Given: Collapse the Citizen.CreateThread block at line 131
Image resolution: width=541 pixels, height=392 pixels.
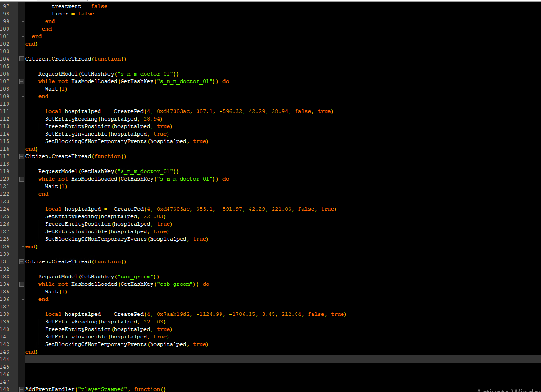Looking at the screenshot, I should tap(22, 262).
